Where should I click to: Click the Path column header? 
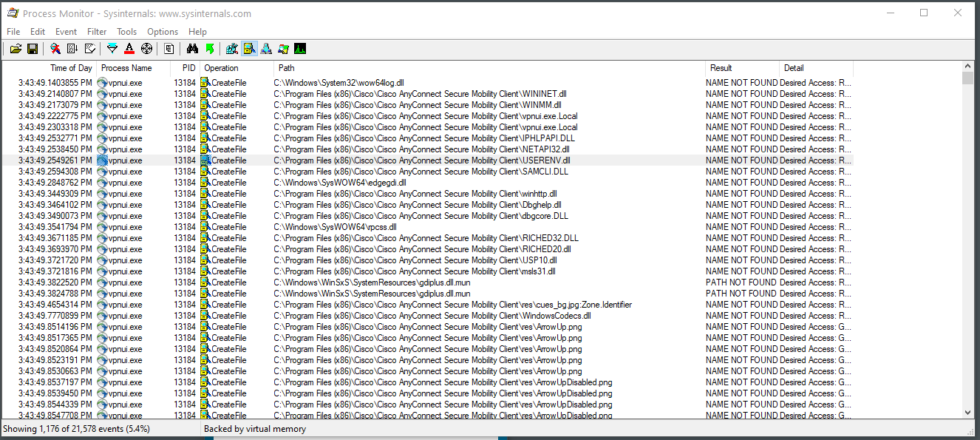[489, 68]
